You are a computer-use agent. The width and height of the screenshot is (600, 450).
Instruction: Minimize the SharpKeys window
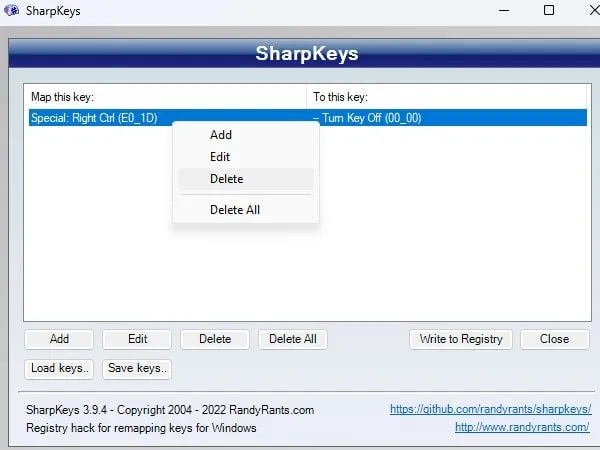click(504, 11)
